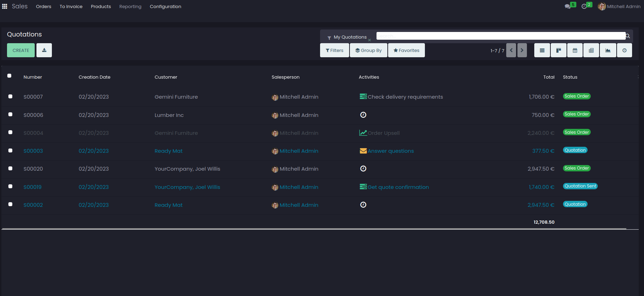644x296 pixels.
Task: Open the Group By dropdown
Action: coord(368,50)
